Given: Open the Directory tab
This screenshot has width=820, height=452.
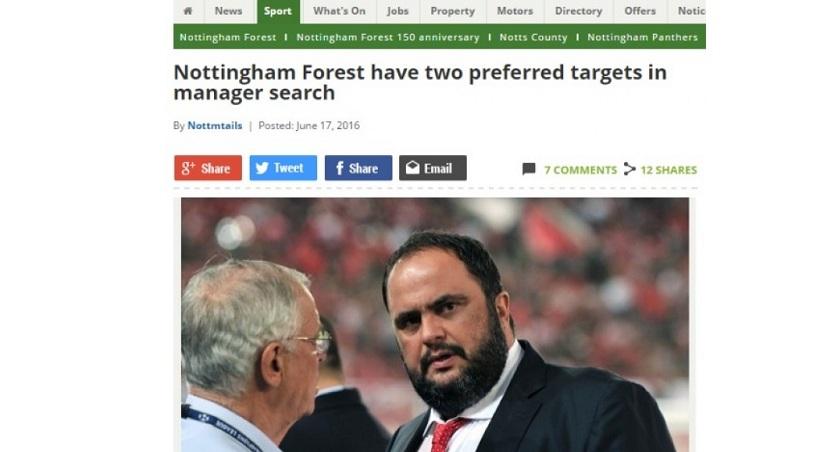Looking at the screenshot, I should pos(579,11).
